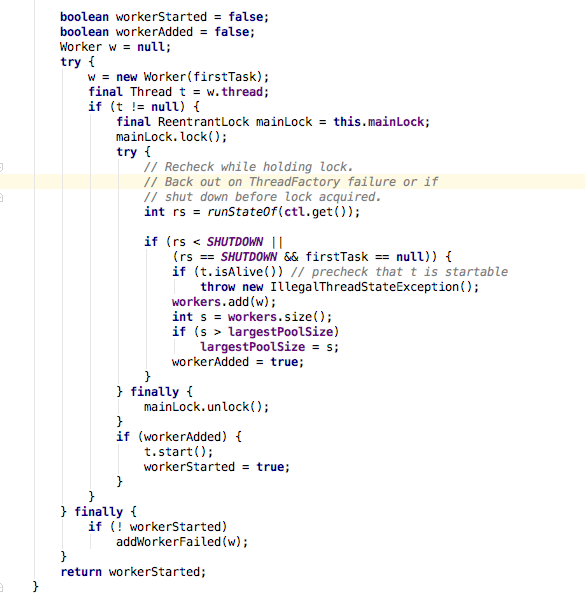Click the comment '// precheck that t is startable'

point(399,272)
